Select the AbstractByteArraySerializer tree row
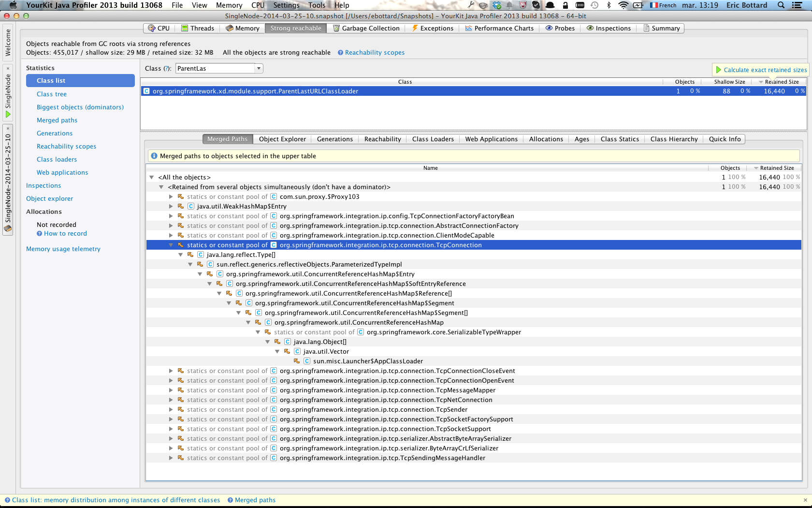The image size is (812, 508). pos(474,439)
